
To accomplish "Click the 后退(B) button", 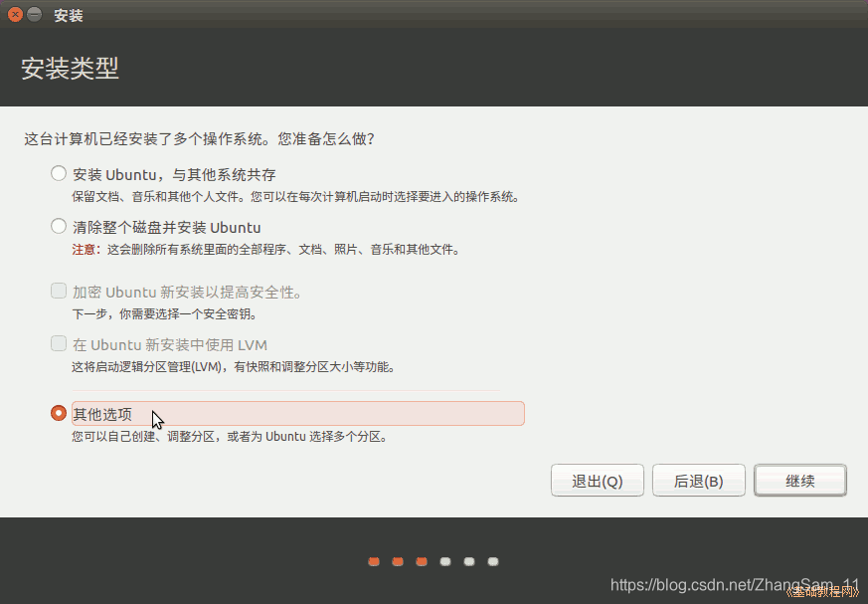I will pyautogui.click(x=699, y=481).
